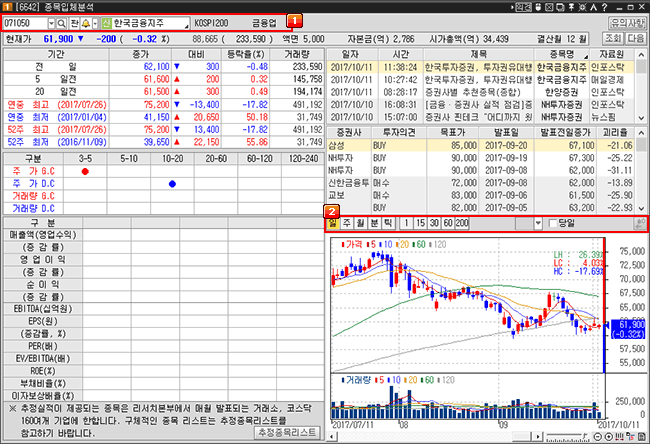Expand the stock name dropdown arrow
650x444 pixels.
[185, 22]
